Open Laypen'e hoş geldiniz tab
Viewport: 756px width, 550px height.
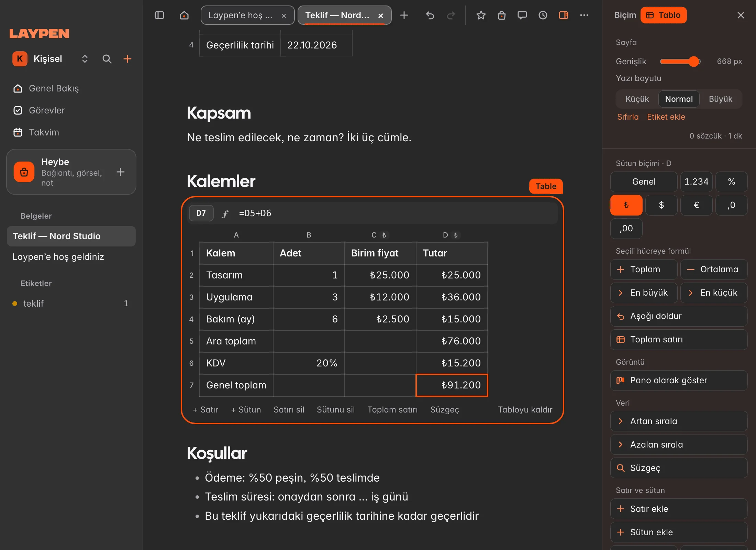point(247,15)
